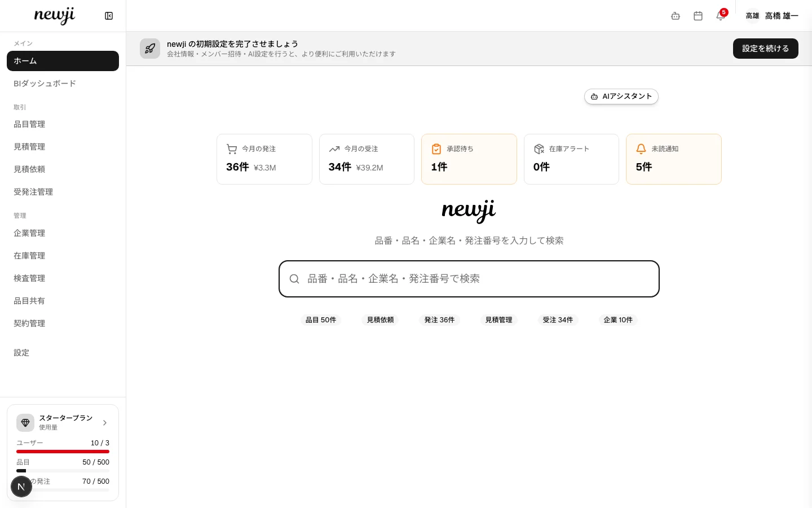The height and width of the screenshot is (508, 812).
Task: Click the 見積依頼 chip below the search box
Action: click(381, 320)
